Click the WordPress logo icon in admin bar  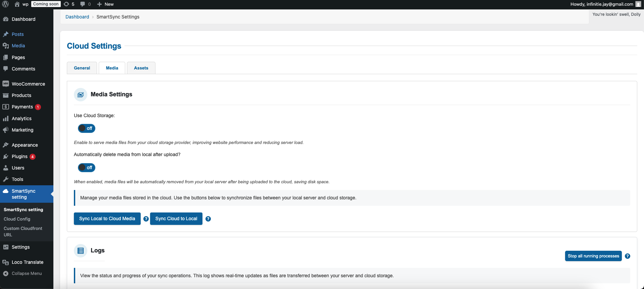pyautogui.click(x=5, y=4)
